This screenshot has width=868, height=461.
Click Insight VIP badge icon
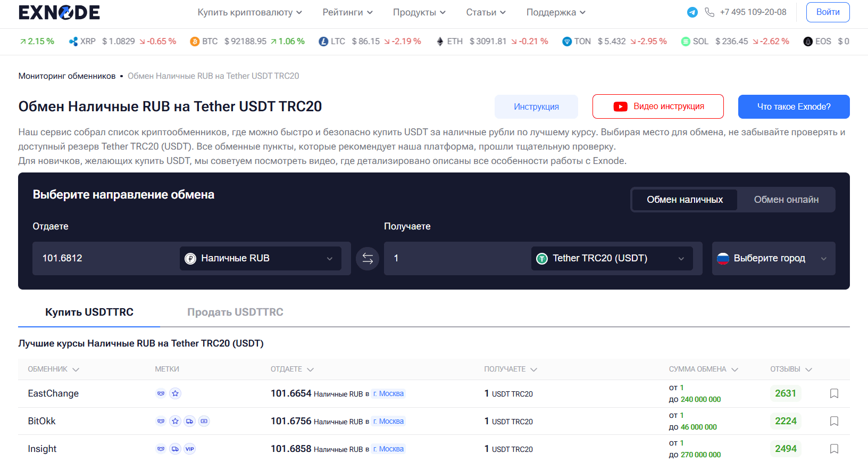coord(189,449)
